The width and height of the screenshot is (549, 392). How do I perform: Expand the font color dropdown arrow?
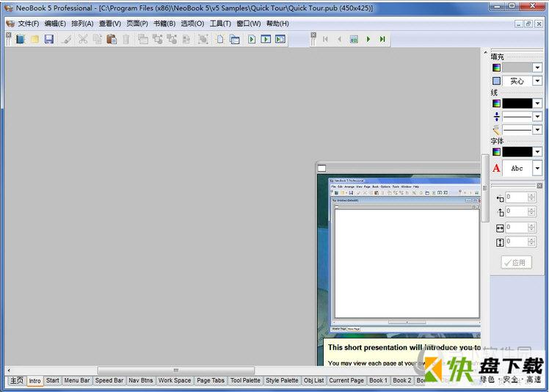click(537, 152)
